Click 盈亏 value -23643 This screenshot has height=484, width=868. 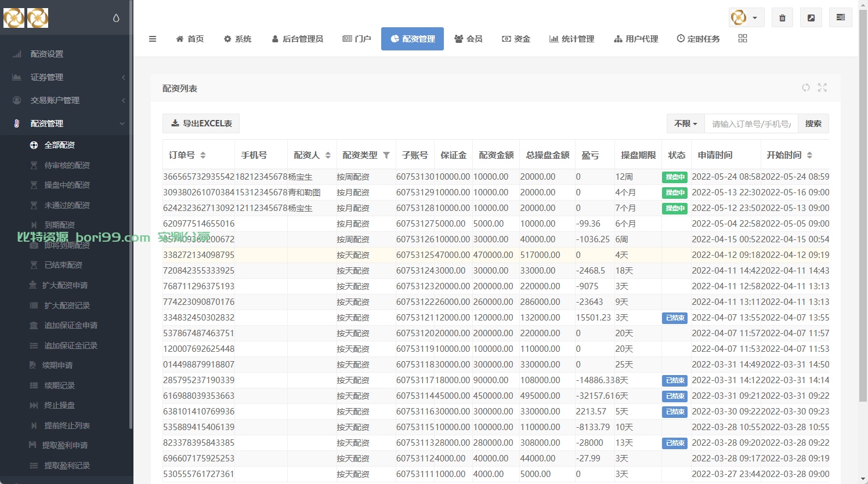point(589,302)
